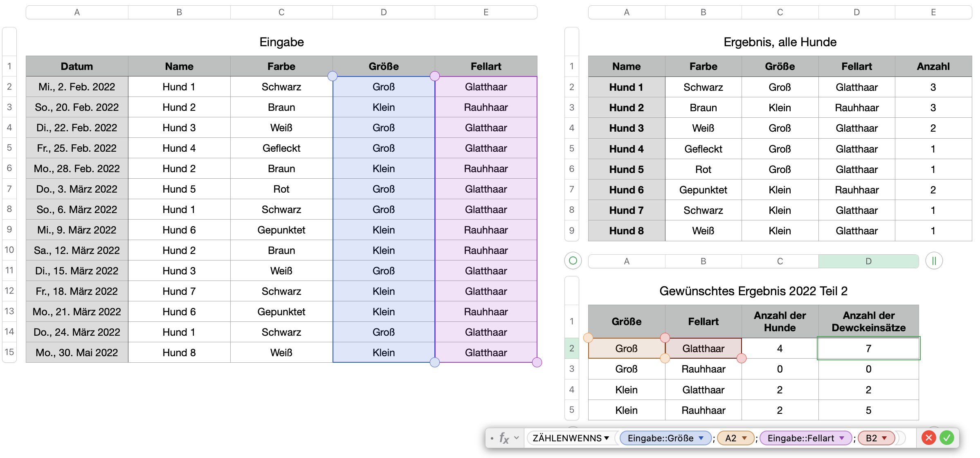The image size is (980, 458).
Task: Select column A header of the Eingabe table
Action: (77, 12)
